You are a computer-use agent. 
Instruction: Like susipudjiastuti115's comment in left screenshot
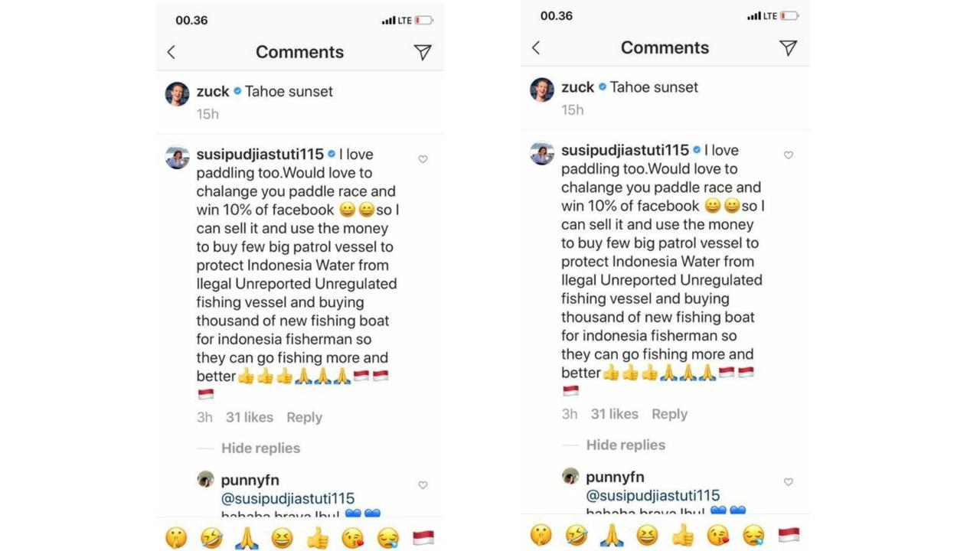423,159
